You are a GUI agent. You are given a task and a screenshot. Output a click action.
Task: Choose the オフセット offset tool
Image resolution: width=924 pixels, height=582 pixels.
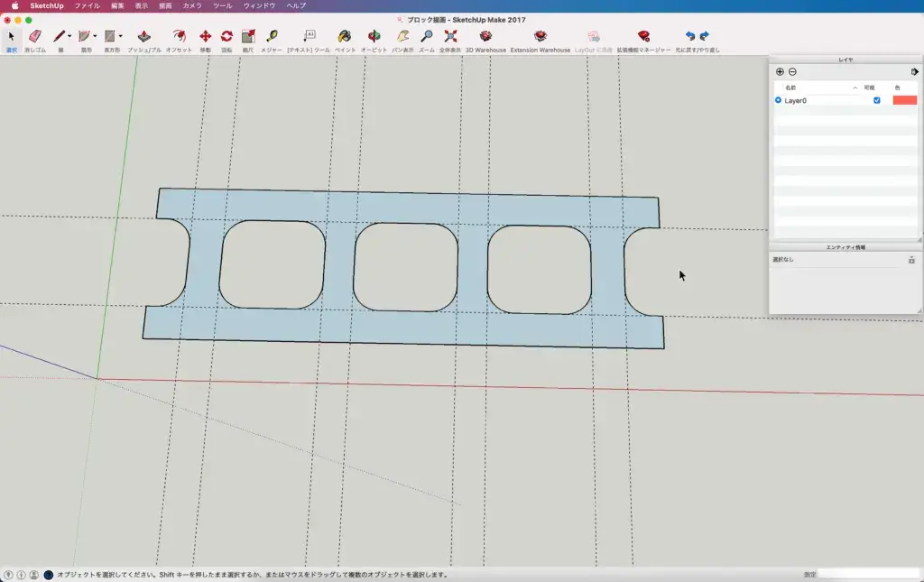[180, 36]
